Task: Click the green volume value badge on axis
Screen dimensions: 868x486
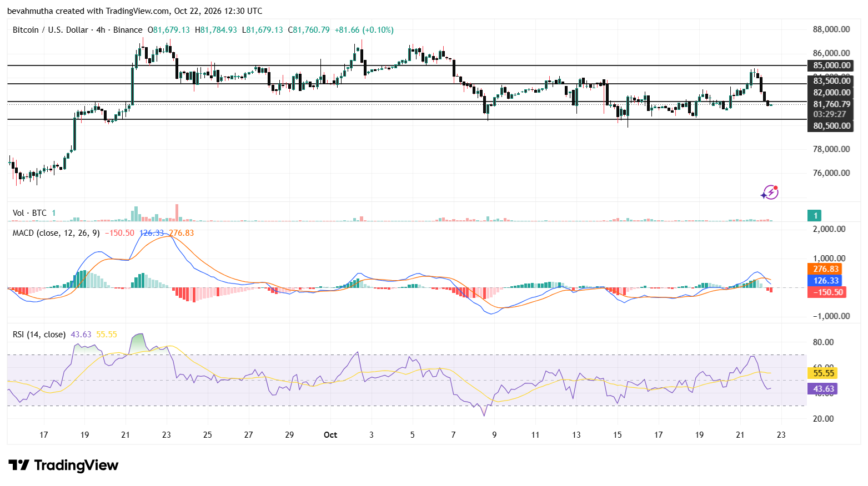Action: point(815,216)
